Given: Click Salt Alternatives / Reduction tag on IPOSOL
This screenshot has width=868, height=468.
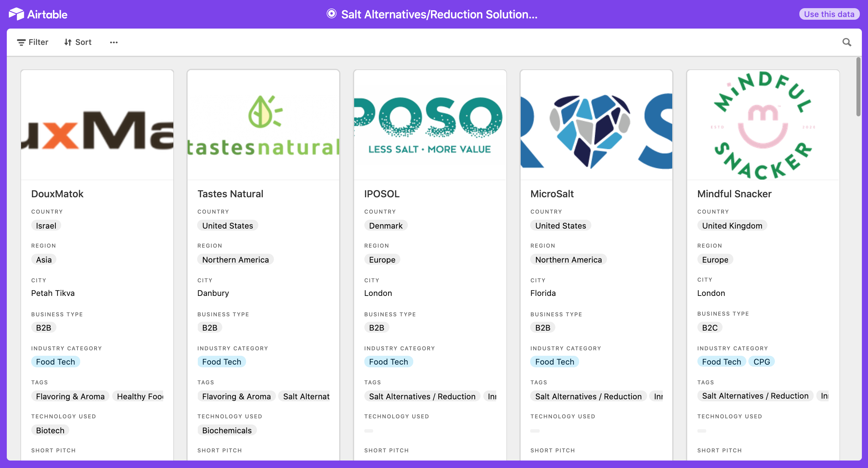Looking at the screenshot, I should (x=422, y=396).
